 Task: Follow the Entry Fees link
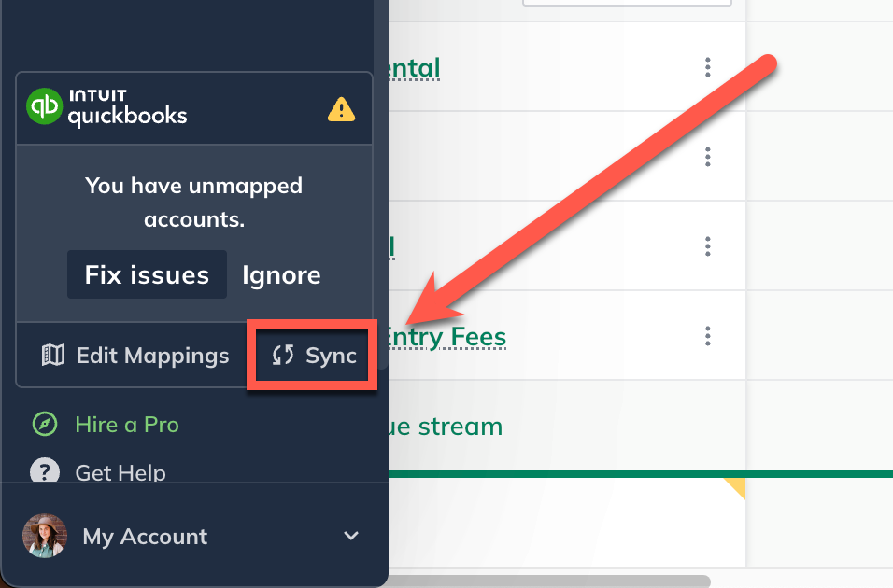(451, 337)
